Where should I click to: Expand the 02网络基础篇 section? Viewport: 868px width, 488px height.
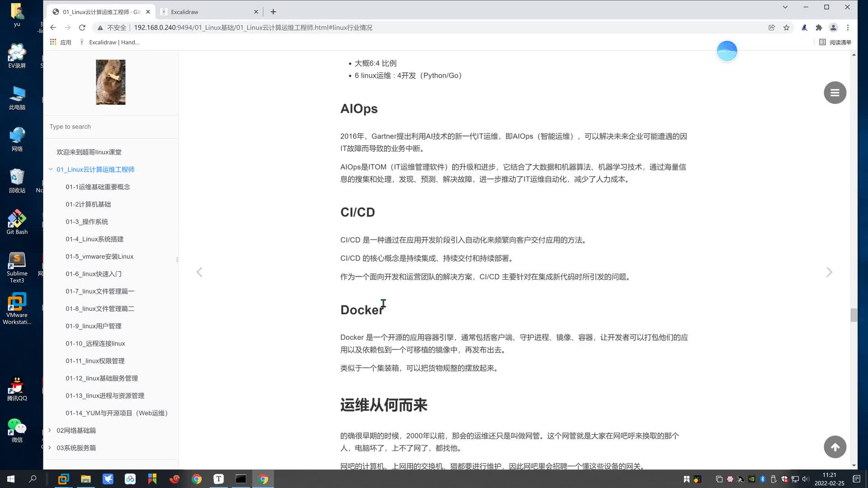pyautogui.click(x=50, y=430)
